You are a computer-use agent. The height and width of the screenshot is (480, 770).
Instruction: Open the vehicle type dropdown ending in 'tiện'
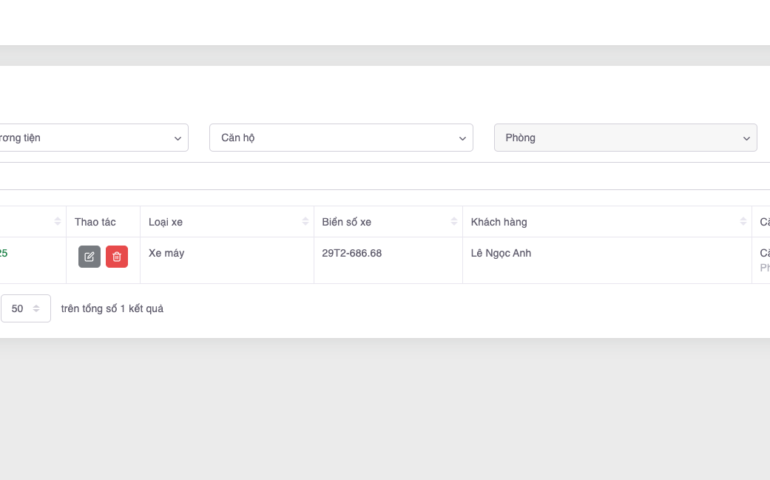point(92,138)
